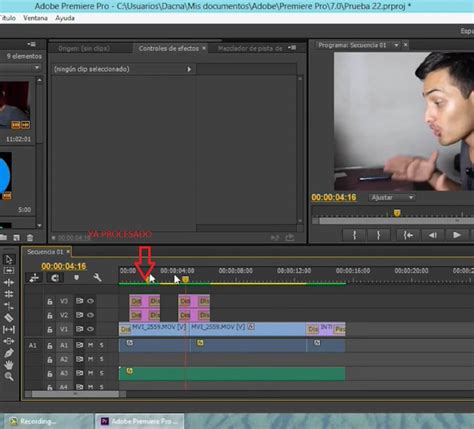Toggle Snap magnet button in timeline
Viewport: 474px width, 429px height.
coord(55,277)
